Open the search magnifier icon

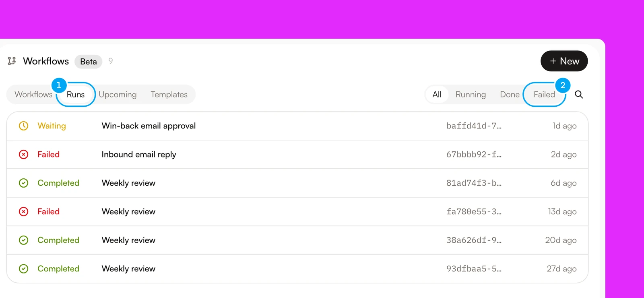[x=579, y=94]
